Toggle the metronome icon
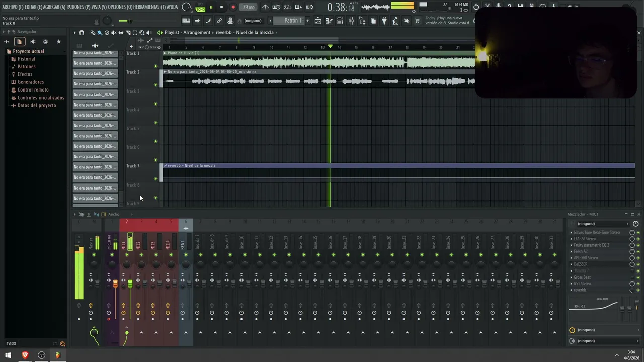 [265, 7]
